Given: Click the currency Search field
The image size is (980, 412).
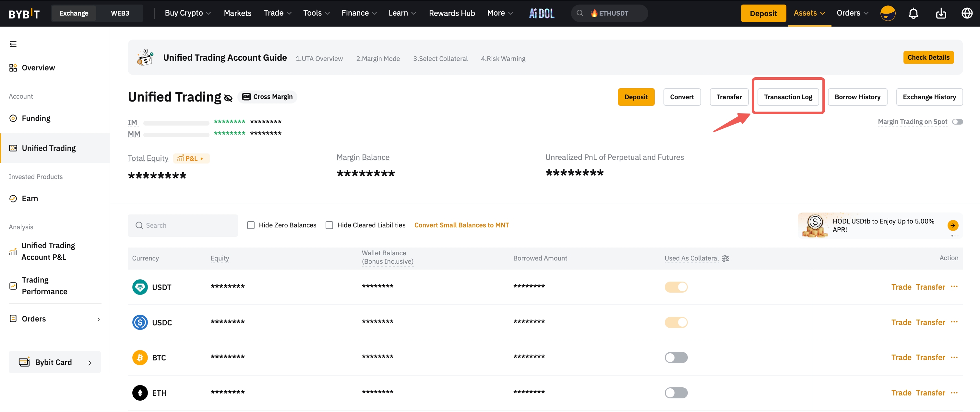Looking at the screenshot, I should tap(183, 225).
